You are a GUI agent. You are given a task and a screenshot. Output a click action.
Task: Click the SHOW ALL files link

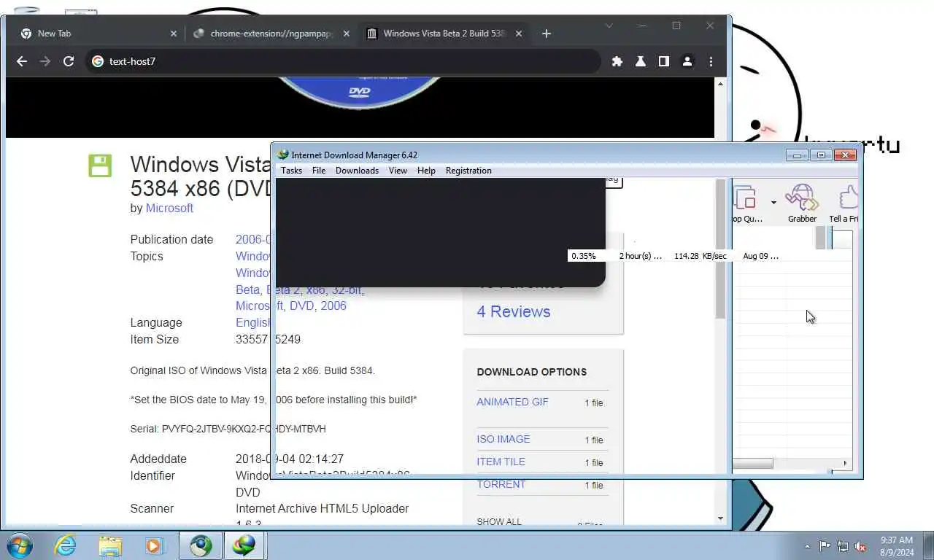pyautogui.click(x=499, y=521)
